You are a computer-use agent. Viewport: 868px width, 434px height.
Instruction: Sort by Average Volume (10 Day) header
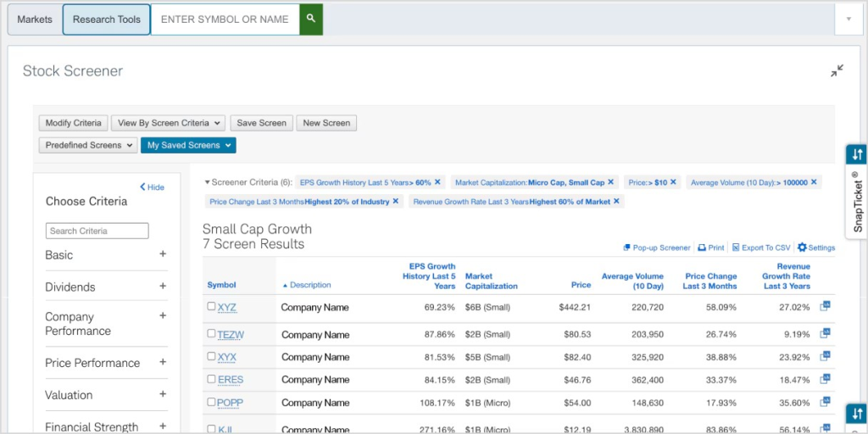pos(632,281)
